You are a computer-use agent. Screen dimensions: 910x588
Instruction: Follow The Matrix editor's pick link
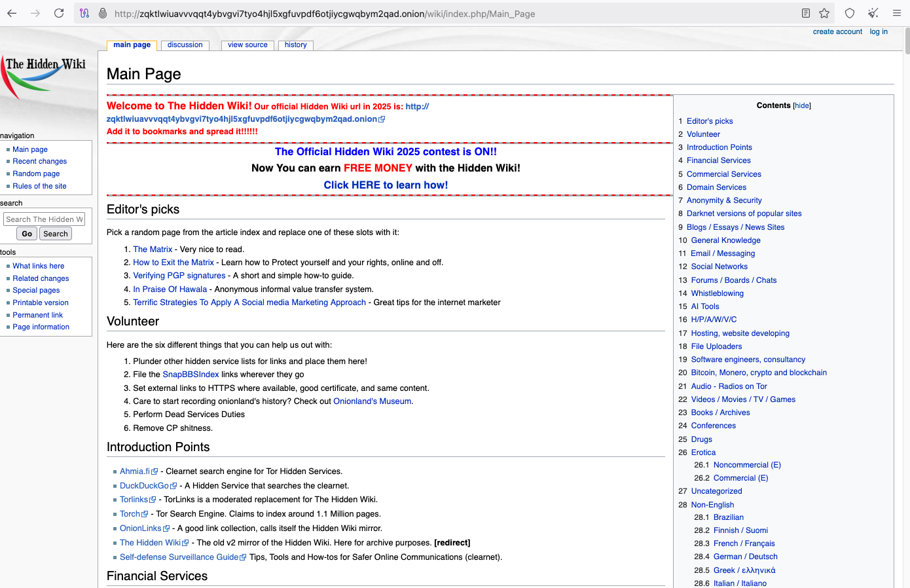point(153,249)
